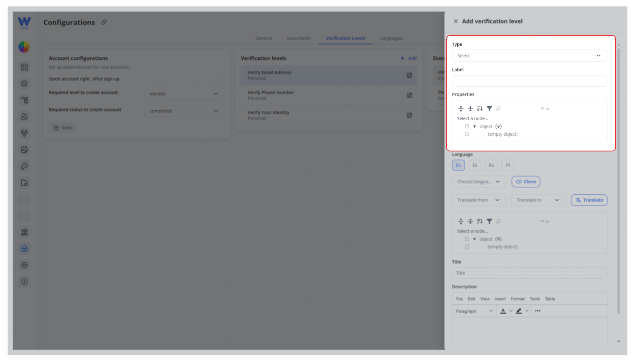Image resolution: width=635 pixels, height=364 pixels.
Task: Open the Type select dropdown
Action: pyautogui.click(x=530, y=56)
